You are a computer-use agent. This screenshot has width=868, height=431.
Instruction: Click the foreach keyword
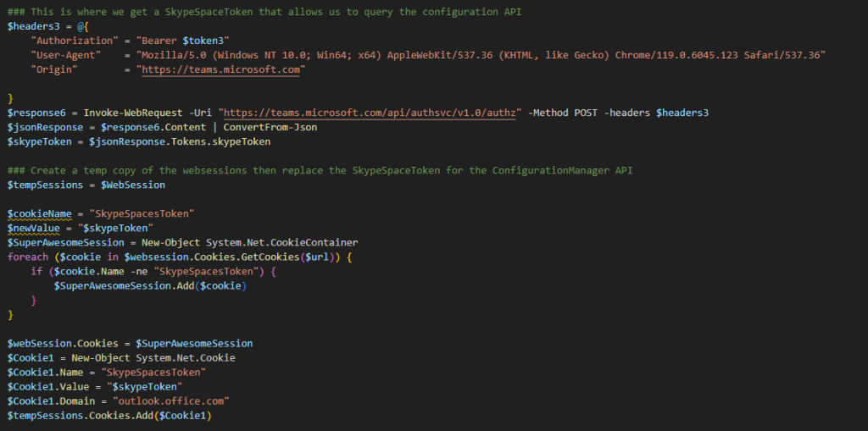click(28, 257)
